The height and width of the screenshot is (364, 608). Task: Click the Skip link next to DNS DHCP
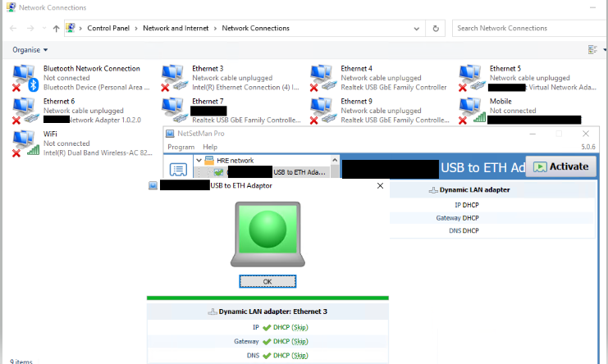pos(299,356)
